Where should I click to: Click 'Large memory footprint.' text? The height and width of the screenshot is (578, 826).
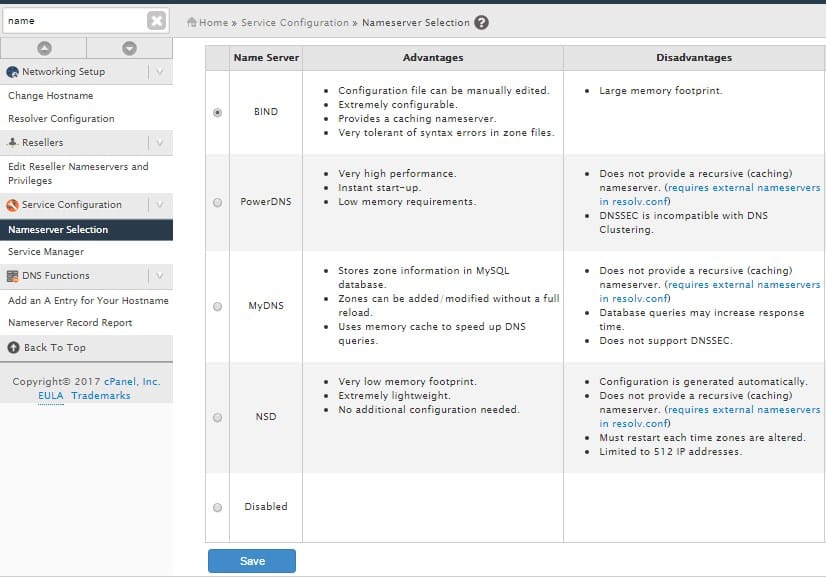tap(661, 91)
